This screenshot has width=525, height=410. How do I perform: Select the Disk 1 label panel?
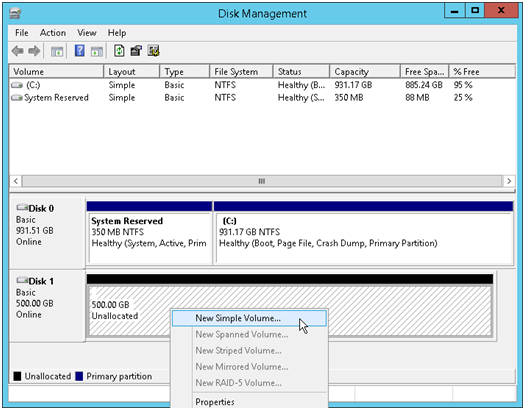(x=47, y=306)
